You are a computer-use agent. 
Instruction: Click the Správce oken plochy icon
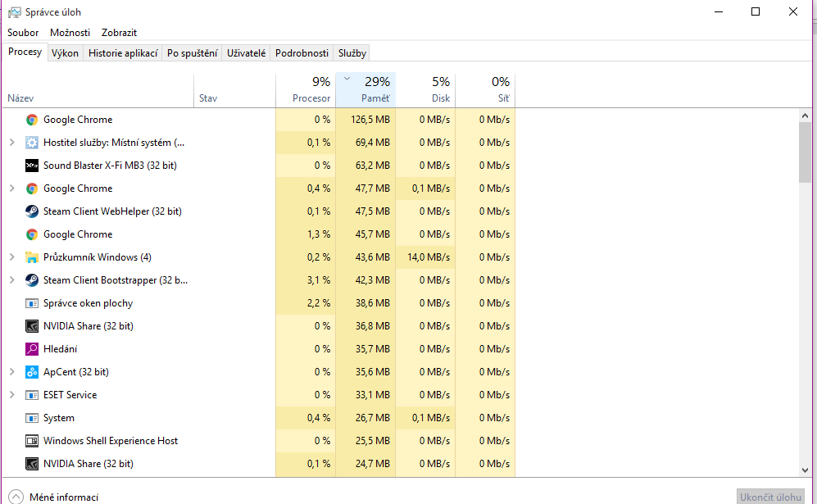point(32,303)
